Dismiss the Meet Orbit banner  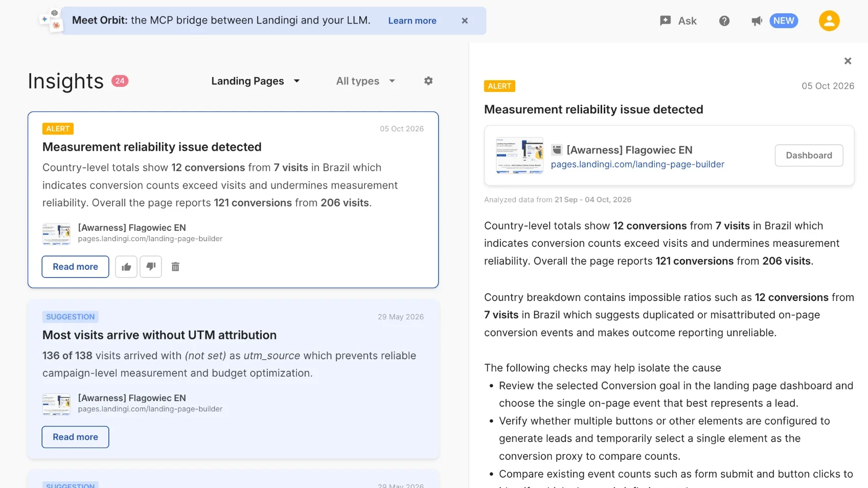465,21
